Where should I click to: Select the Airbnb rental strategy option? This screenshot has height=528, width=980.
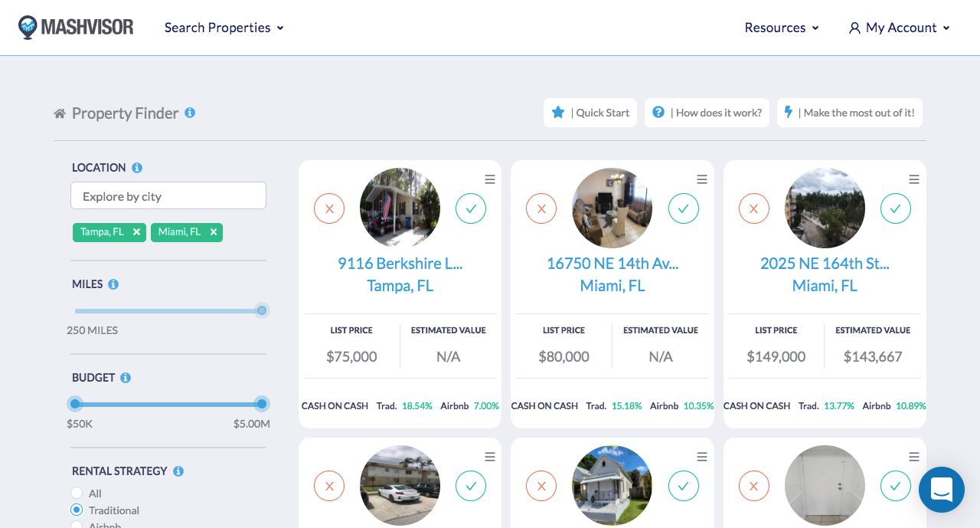pos(77,526)
